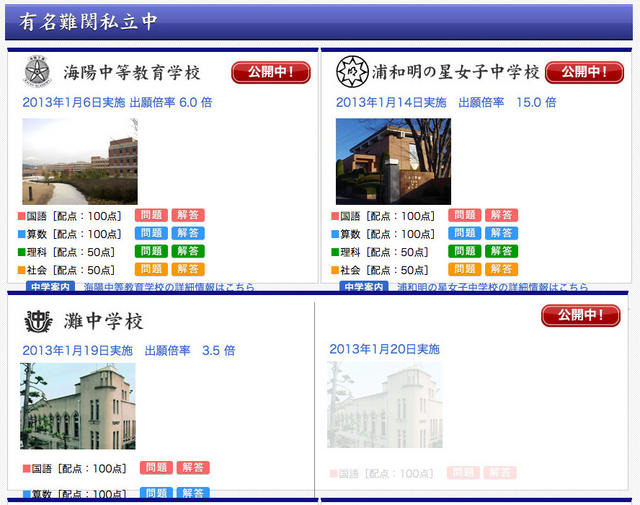The height and width of the screenshot is (505, 640).
Task: Click 2013年1月19日実施 date text
Action: 78,351
